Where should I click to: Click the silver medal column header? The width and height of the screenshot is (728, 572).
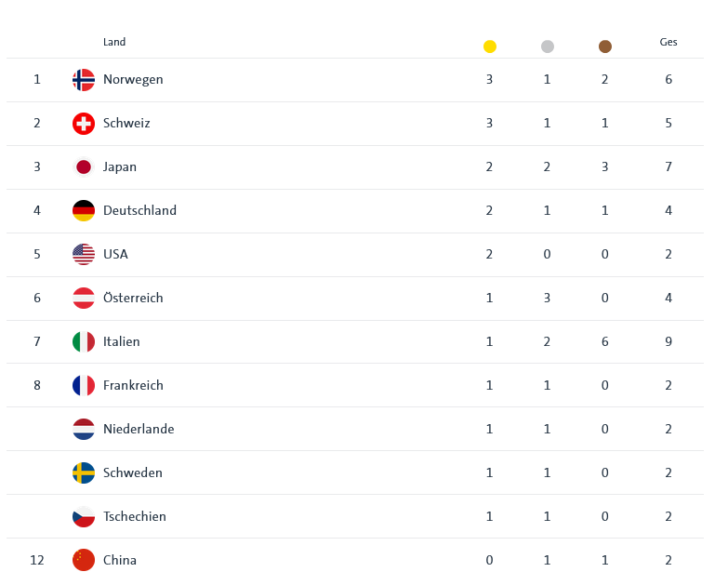(548, 47)
